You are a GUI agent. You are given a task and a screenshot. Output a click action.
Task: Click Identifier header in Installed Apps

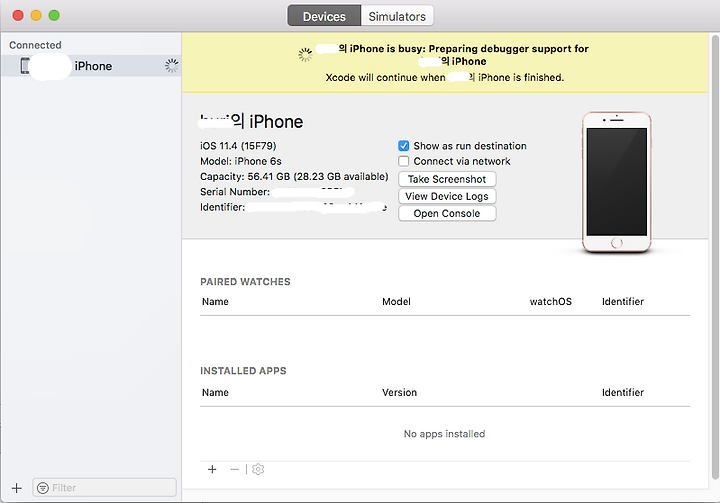623,392
